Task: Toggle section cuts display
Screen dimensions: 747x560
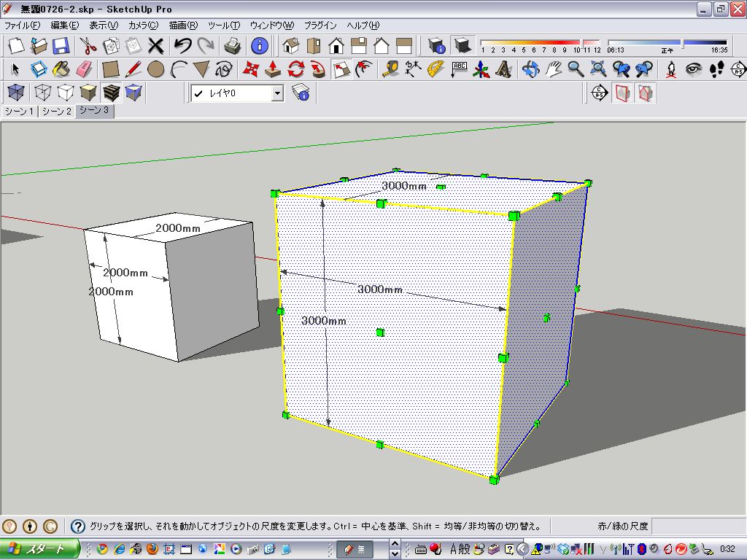Action: 645,93
